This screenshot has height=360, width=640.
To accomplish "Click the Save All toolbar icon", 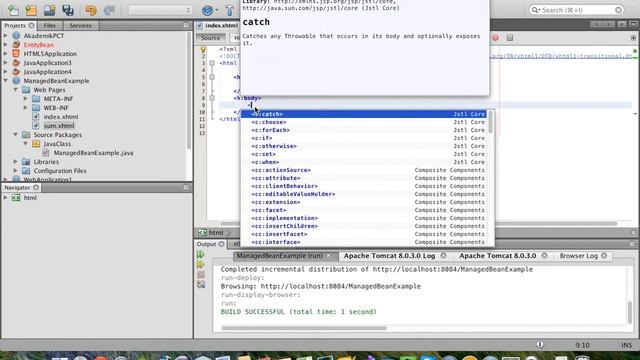I will point(68,10).
